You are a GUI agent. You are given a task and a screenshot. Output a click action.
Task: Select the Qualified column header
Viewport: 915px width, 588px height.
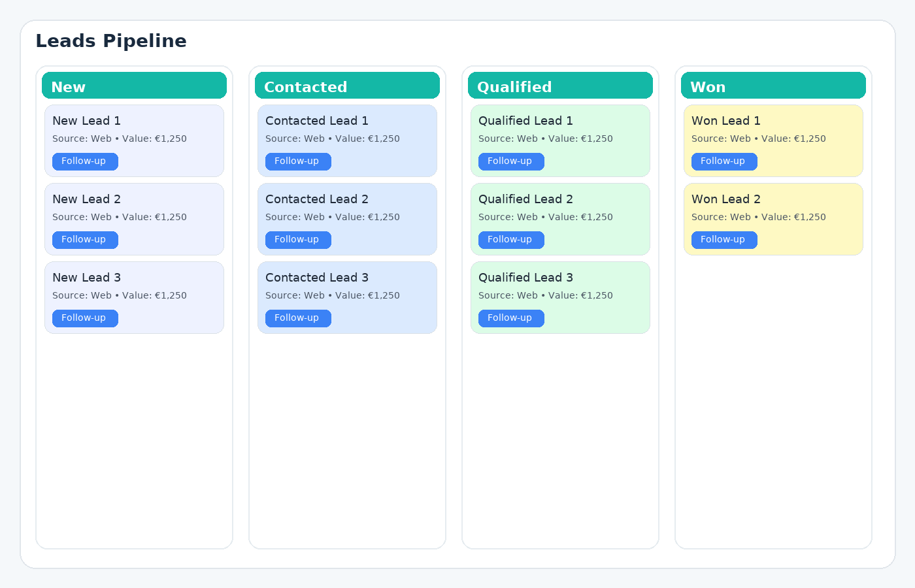[560, 86]
